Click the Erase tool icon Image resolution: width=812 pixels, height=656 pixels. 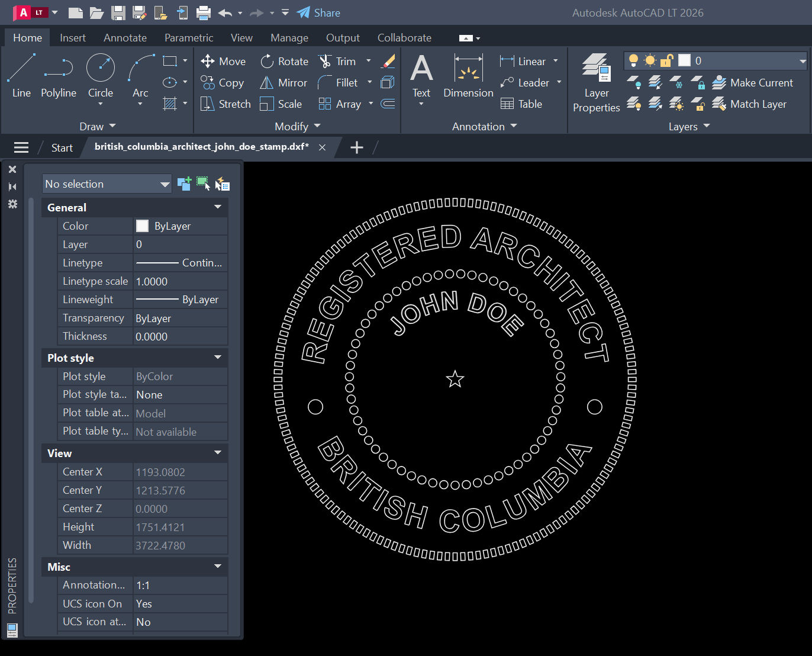[x=388, y=61]
